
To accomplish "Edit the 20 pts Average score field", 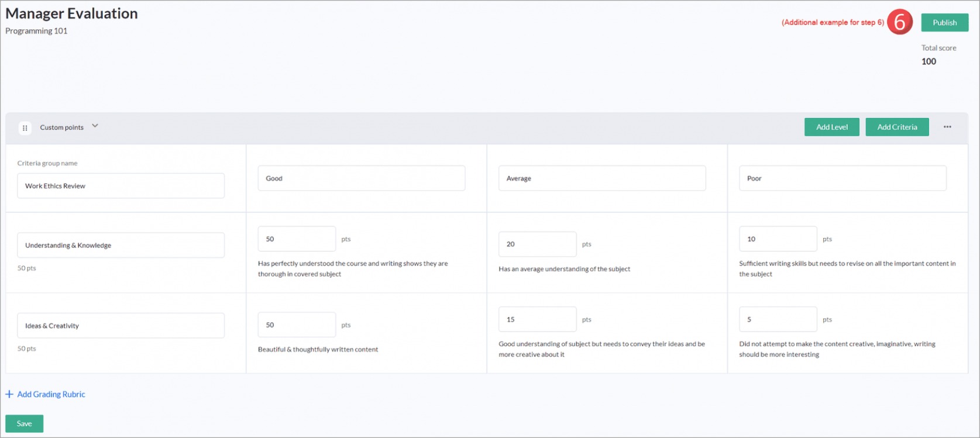I will coord(537,244).
